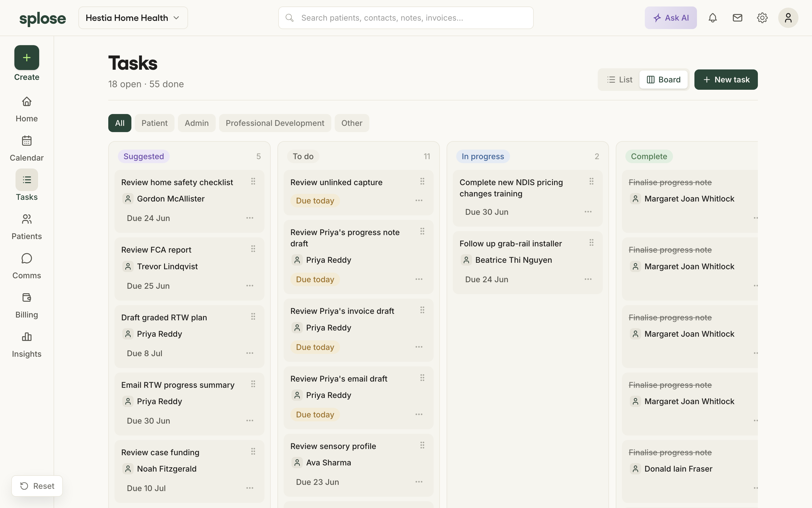Screen dimensions: 812x508
Task: Click drag handle on Review home safety checklist
Action: pyautogui.click(x=253, y=181)
